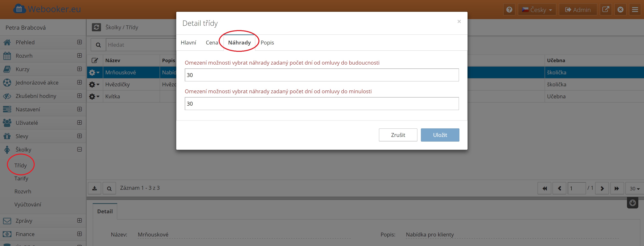This screenshot has width=644, height=246.
Task: Click the Uložit button
Action: point(440,135)
